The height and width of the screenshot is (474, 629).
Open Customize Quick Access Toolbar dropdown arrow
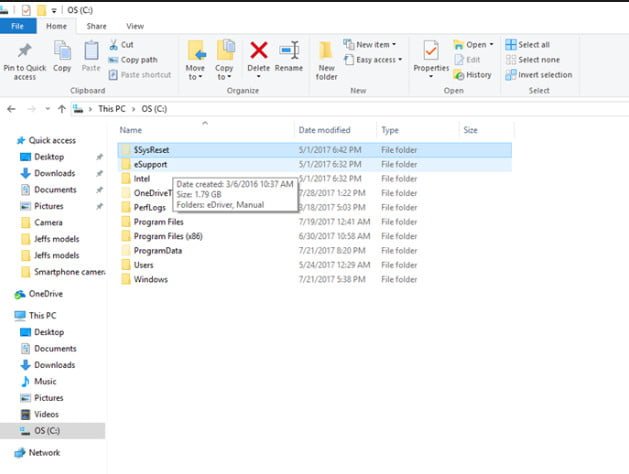(54, 10)
